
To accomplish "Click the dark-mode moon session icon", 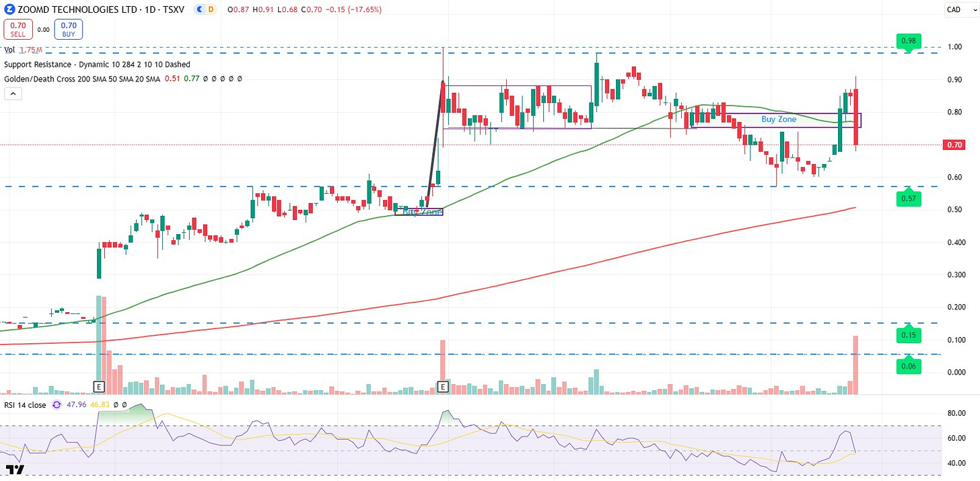I will (x=200, y=10).
